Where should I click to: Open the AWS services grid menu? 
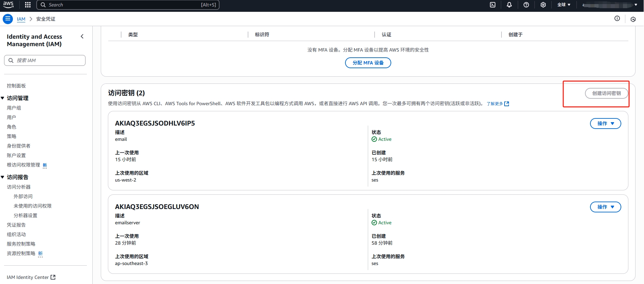click(x=28, y=5)
